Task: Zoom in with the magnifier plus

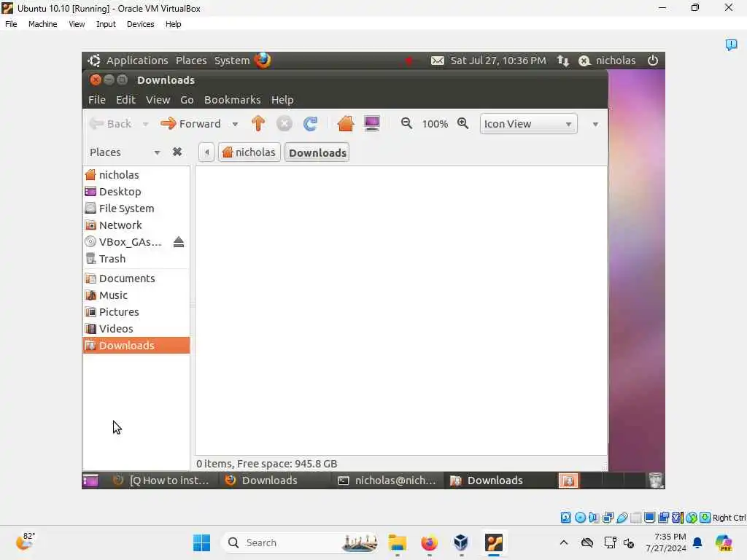Action: pyautogui.click(x=462, y=123)
